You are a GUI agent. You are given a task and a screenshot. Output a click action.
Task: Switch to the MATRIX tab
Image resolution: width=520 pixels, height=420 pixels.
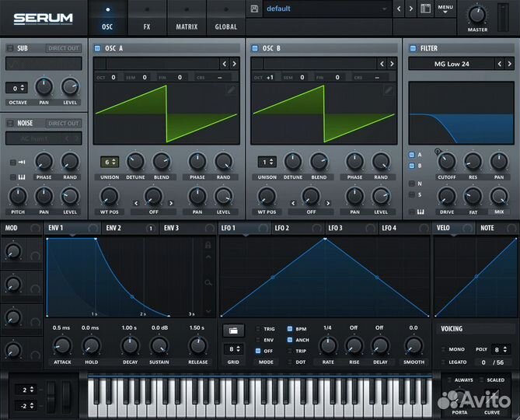pyautogui.click(x=187, y=26)
